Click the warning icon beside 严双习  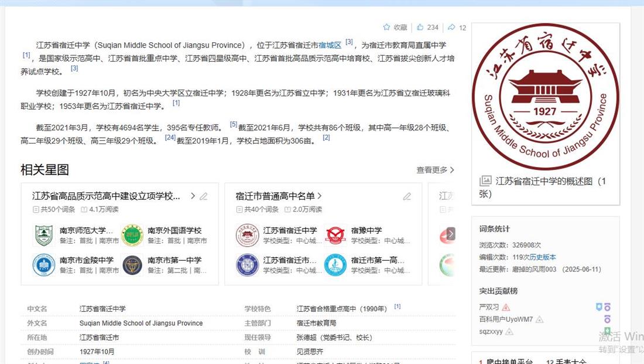(x=506, y=307)
